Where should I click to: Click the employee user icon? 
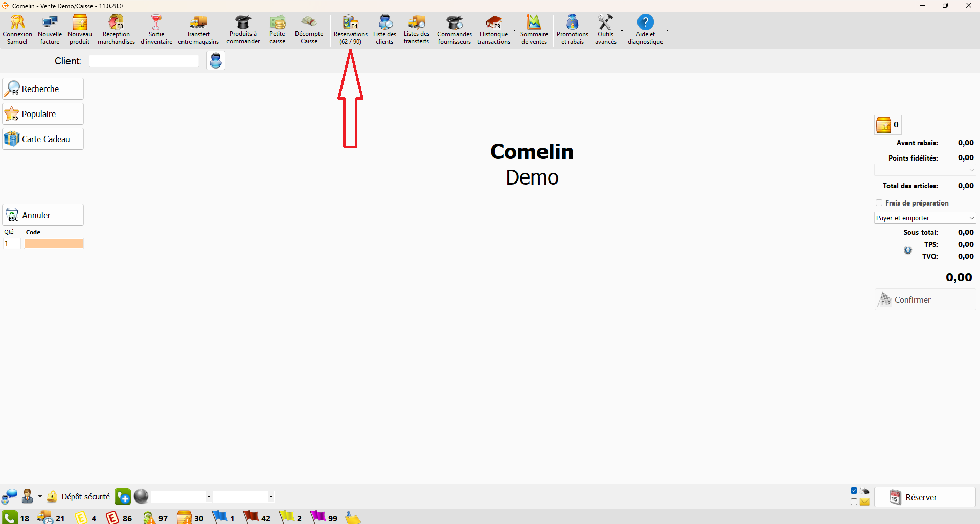28,496
